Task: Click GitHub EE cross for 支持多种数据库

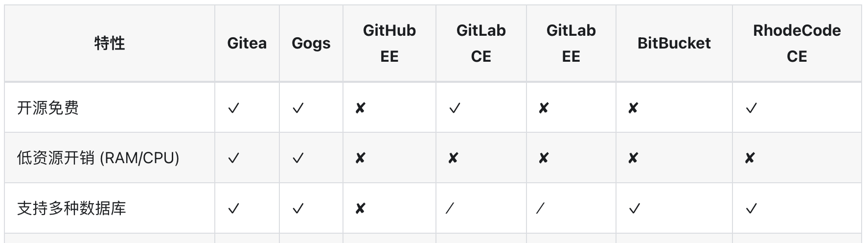Action: [360, 209]
